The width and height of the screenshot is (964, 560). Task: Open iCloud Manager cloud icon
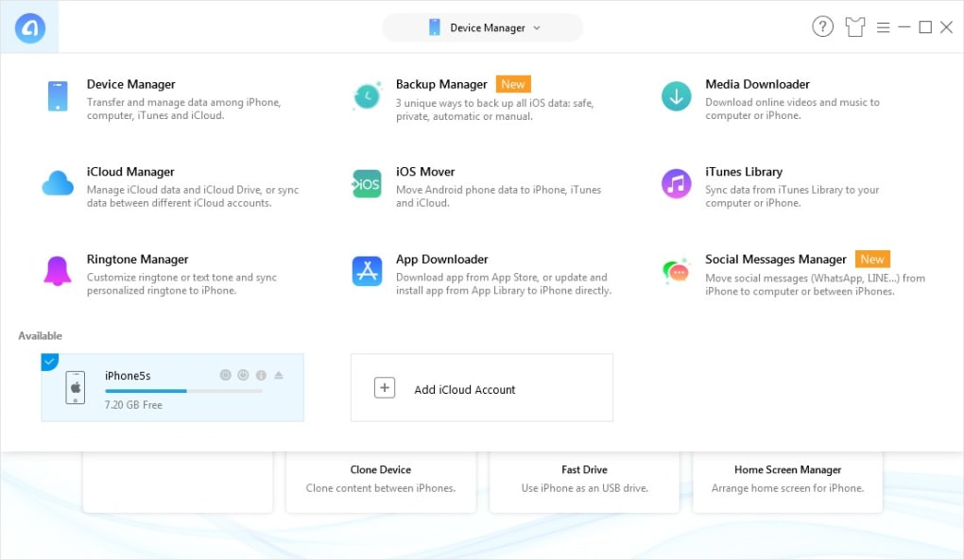tap(58, 183)
